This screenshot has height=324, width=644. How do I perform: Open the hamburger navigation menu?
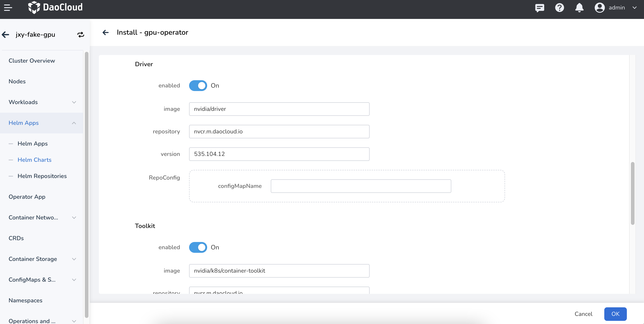[8, 7]
